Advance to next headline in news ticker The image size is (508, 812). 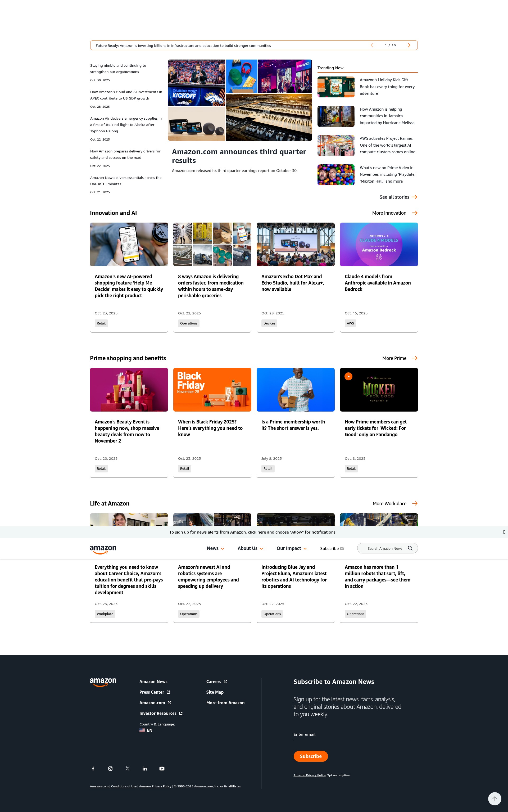pos(409,45)
